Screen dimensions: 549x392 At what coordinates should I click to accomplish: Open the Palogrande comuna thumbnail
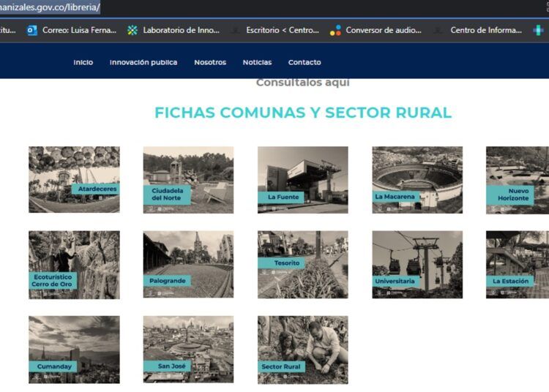[188, 264]
